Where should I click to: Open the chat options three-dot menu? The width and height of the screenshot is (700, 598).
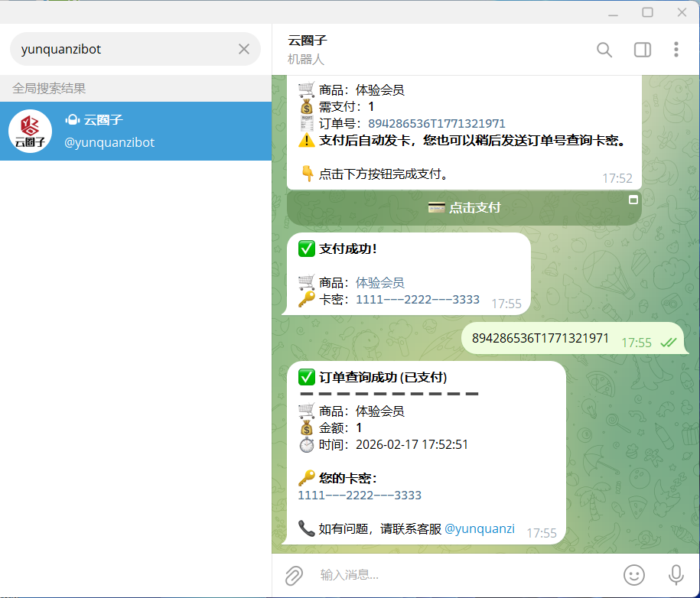click(676, 50)
